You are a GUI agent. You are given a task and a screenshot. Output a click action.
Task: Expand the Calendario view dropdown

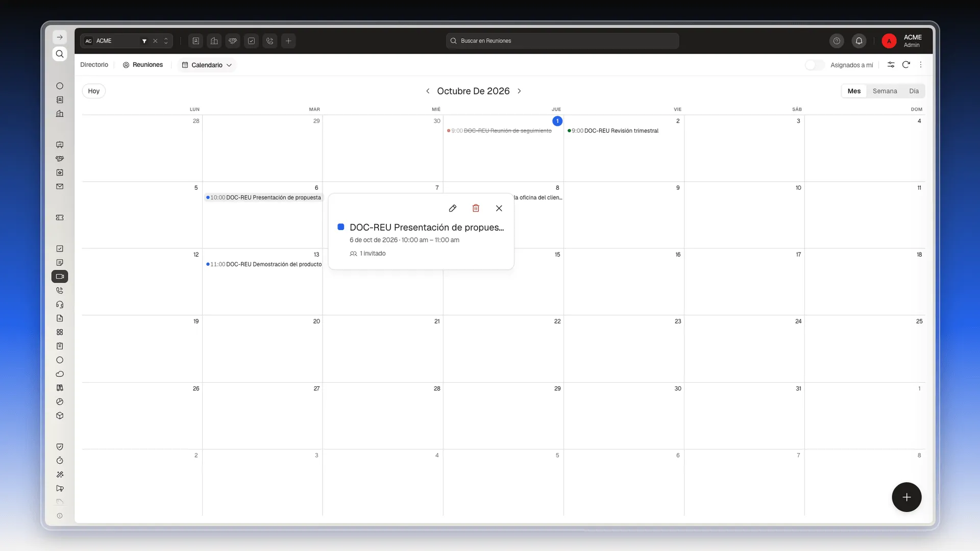tap(207, 65)
